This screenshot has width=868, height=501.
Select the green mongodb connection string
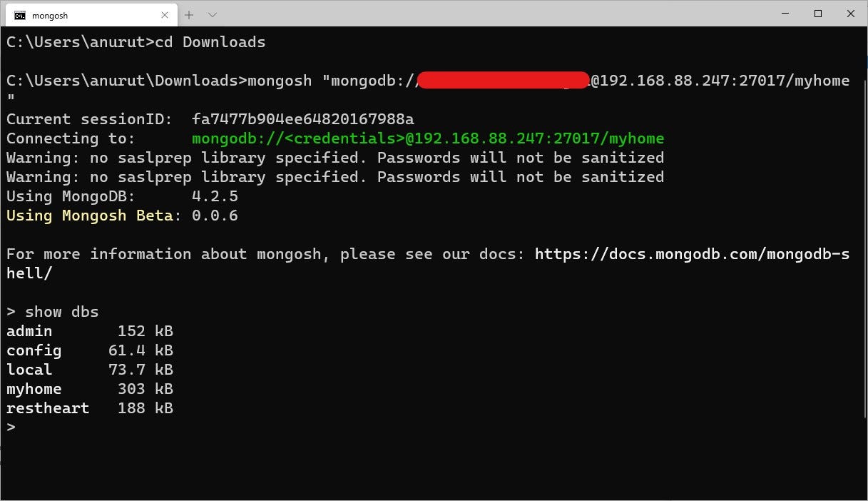click(427, 138)
